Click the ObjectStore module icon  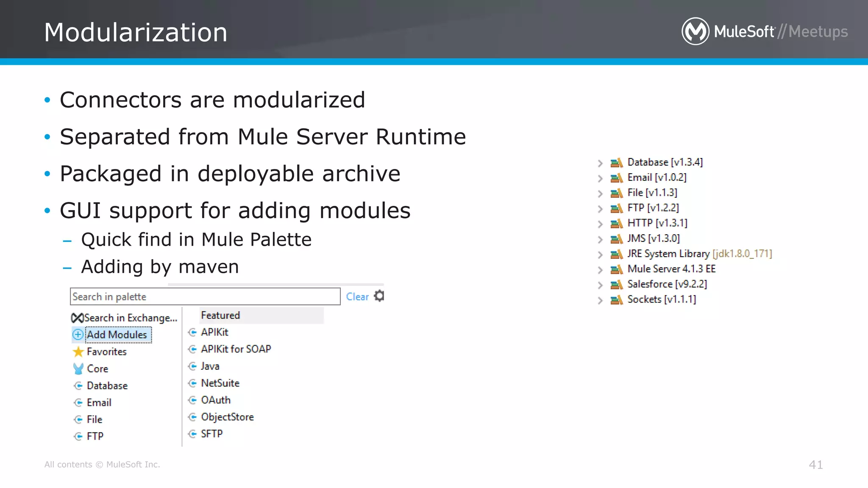(x=192, y=417)
